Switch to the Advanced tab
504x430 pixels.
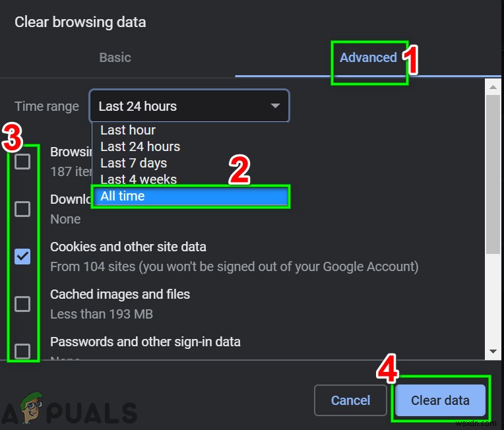click(x=368, y=57)
